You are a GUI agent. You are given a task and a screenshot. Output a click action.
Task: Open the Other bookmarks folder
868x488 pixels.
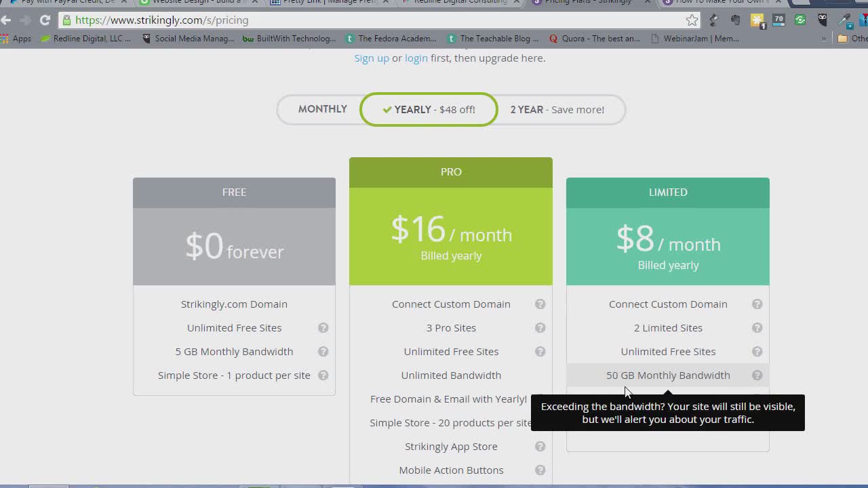pyautogui.click(x=852, y=39)
